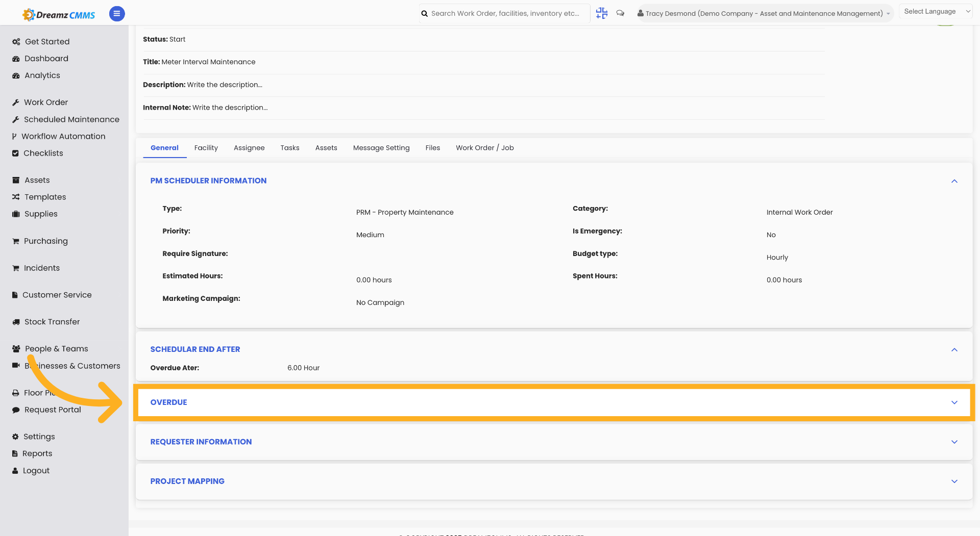Go to Work Order in sidebar
This screenshot has width=980, height=536.
(x=46, y=103)
